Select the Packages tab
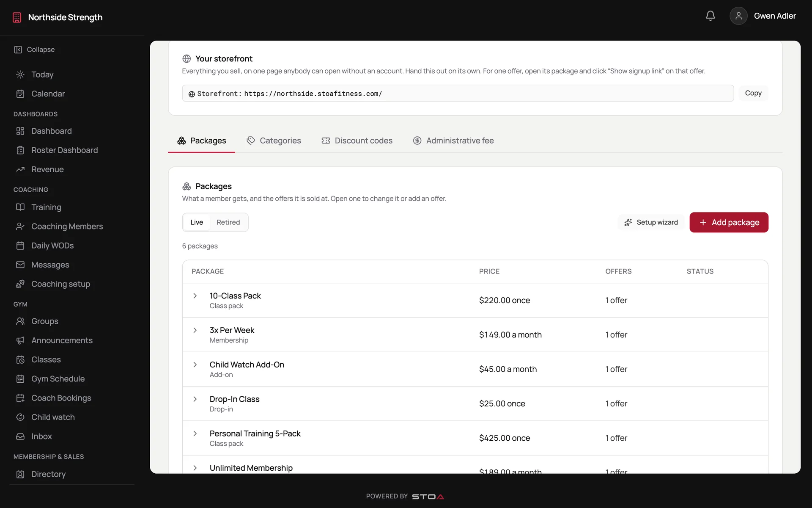This screenshot has height=508, width=812. click(202, 141)
